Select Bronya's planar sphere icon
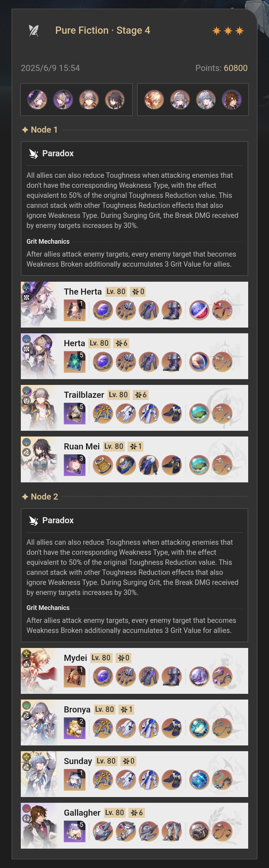Viewport: 269px width, 868px height. (199, 728)
